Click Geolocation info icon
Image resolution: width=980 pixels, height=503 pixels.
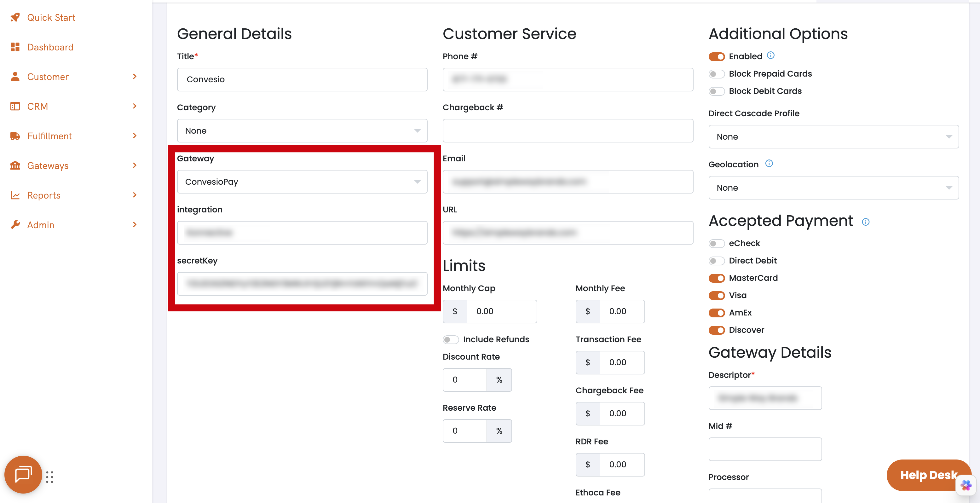click(769, 164)
